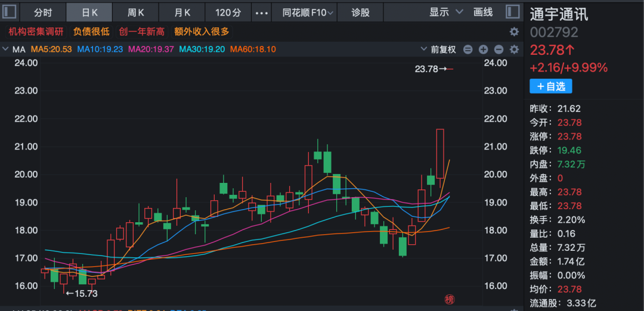Click the 机构密集调研 tag link
Viewport: 644px width, 311px height.
click(x=36, y=32)
